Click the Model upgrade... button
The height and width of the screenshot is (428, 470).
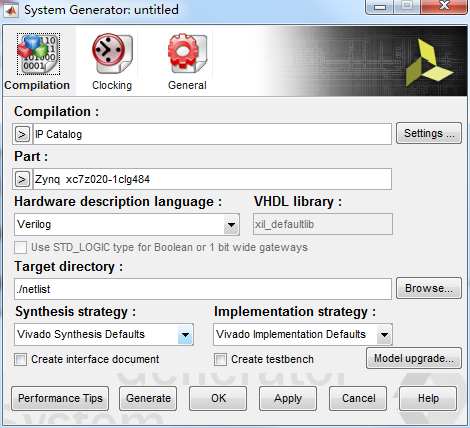pos(414,358)
